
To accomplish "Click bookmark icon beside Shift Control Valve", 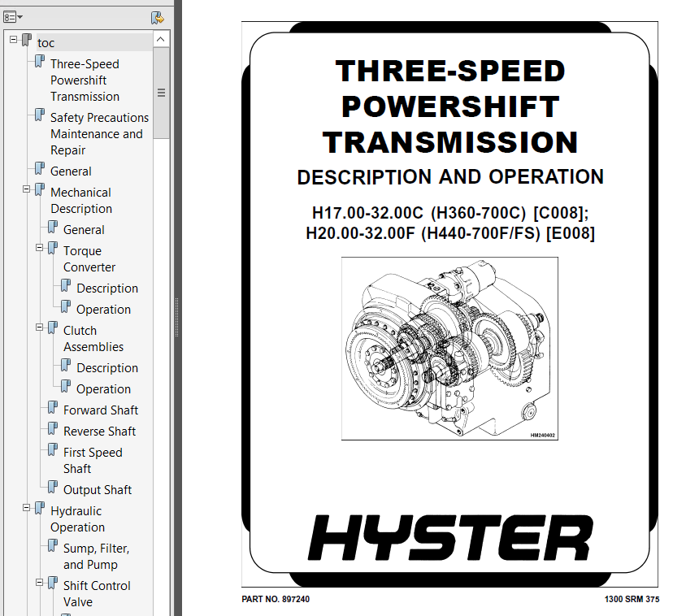I will point(53,583).
